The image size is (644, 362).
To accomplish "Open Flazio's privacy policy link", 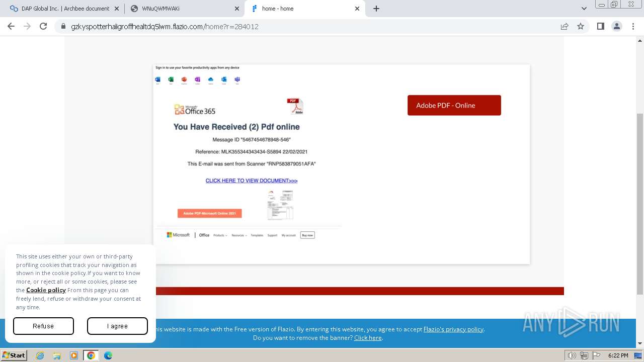I will [x=453, y=329].
